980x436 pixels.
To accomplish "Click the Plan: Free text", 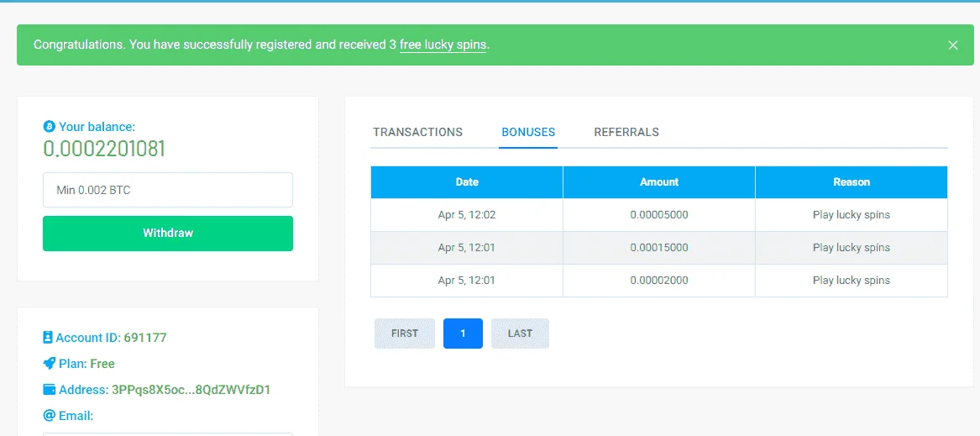I will (86, 364).
